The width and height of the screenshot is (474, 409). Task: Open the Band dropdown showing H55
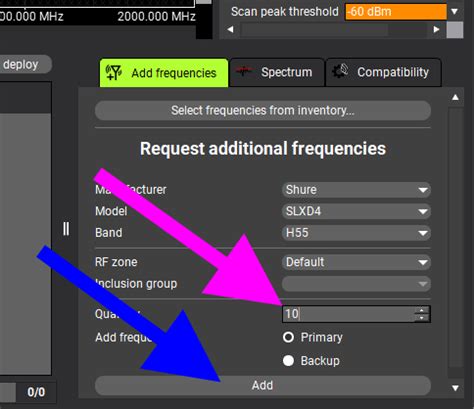pos(356,233)
